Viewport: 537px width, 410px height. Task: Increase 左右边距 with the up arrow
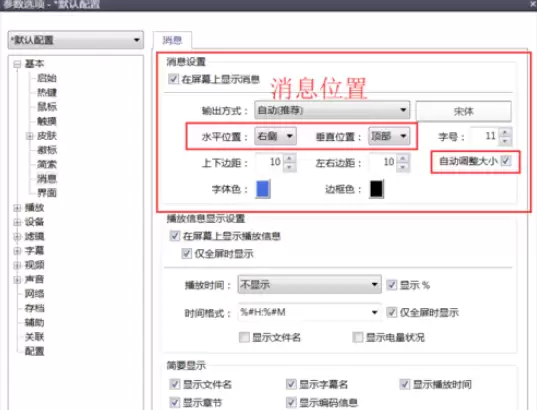click(x=403, y=158)
